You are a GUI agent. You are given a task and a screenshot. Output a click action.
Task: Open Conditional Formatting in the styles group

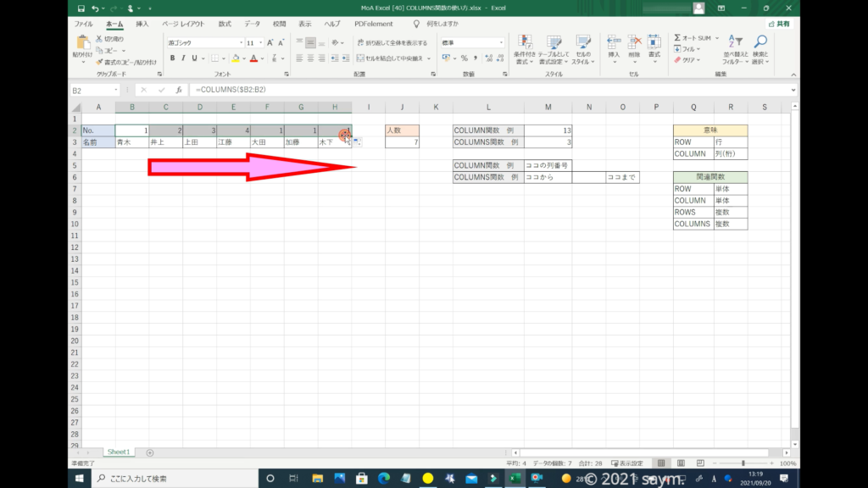click(526, 49)
